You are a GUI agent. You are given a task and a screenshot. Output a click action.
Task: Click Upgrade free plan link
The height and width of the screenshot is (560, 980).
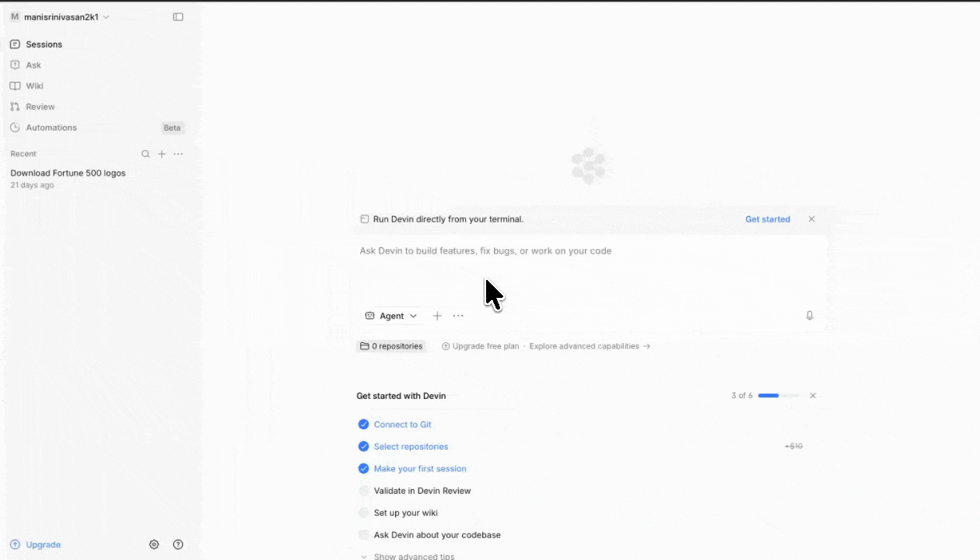click(x=481, y=346)
